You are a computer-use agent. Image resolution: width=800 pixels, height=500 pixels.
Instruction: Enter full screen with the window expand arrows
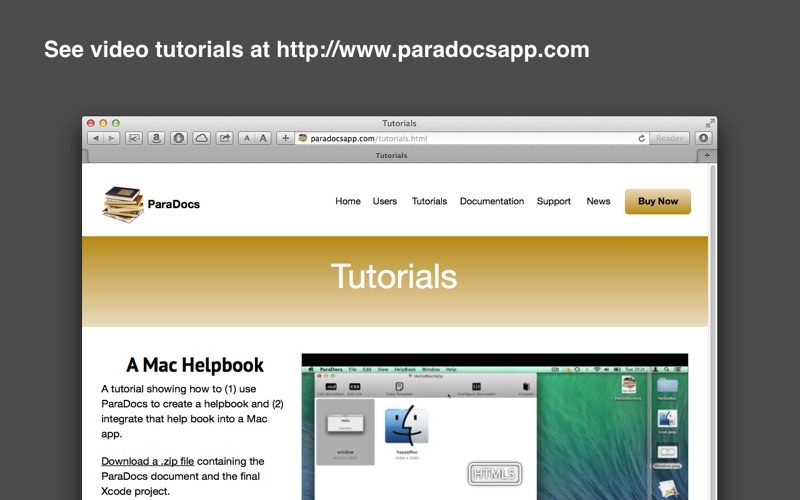(x=710, y=123)
